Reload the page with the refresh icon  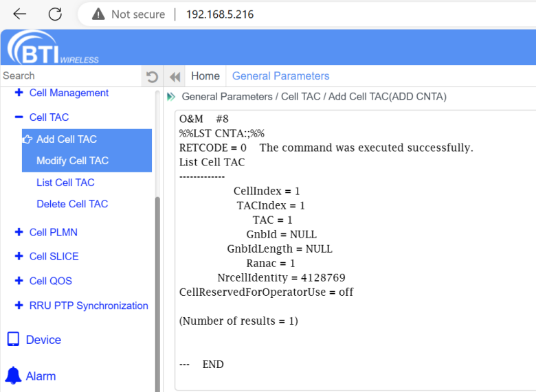tap(55, 14)
